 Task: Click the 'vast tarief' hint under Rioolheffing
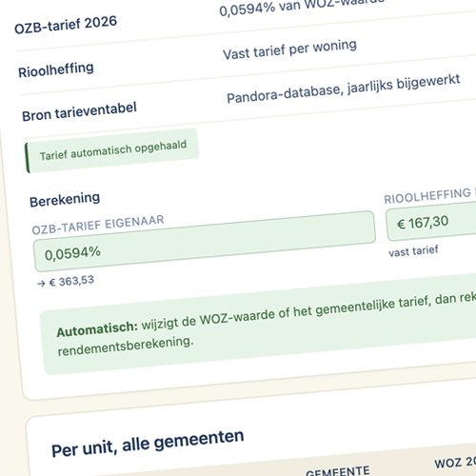[413, 251]
